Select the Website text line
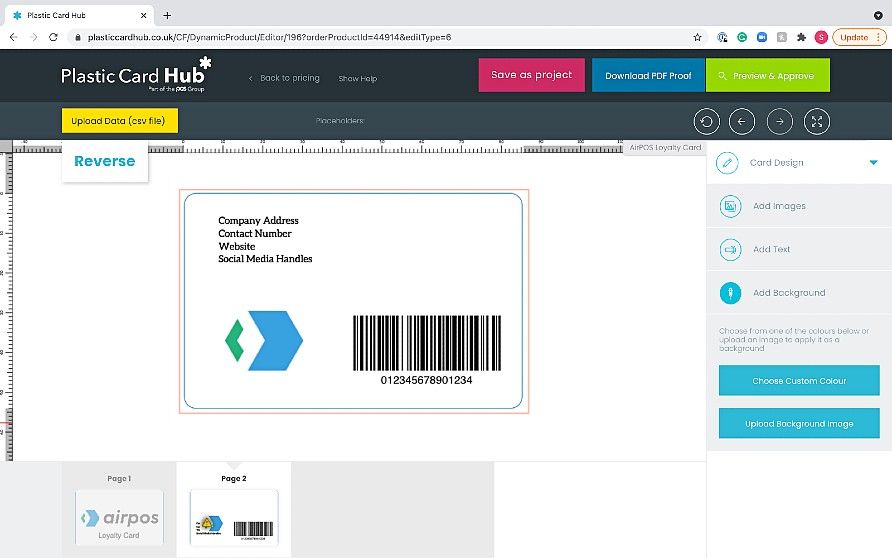Image resolution: width=892 pixels, height=558 pixels. click(x=237, y=246)
